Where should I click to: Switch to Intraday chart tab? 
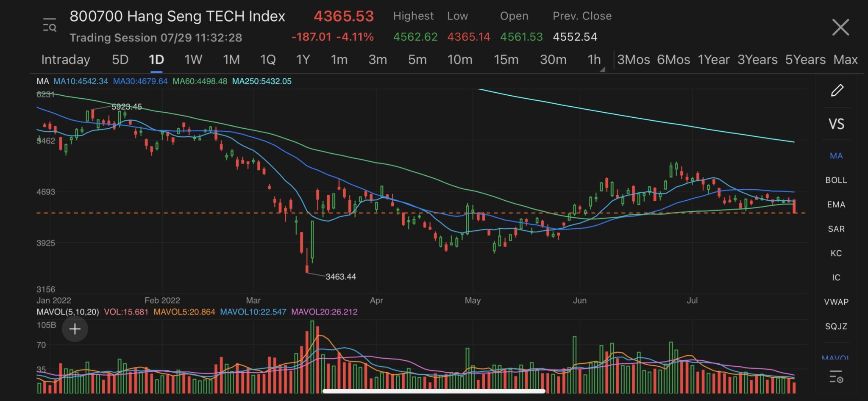click(66, 60)
